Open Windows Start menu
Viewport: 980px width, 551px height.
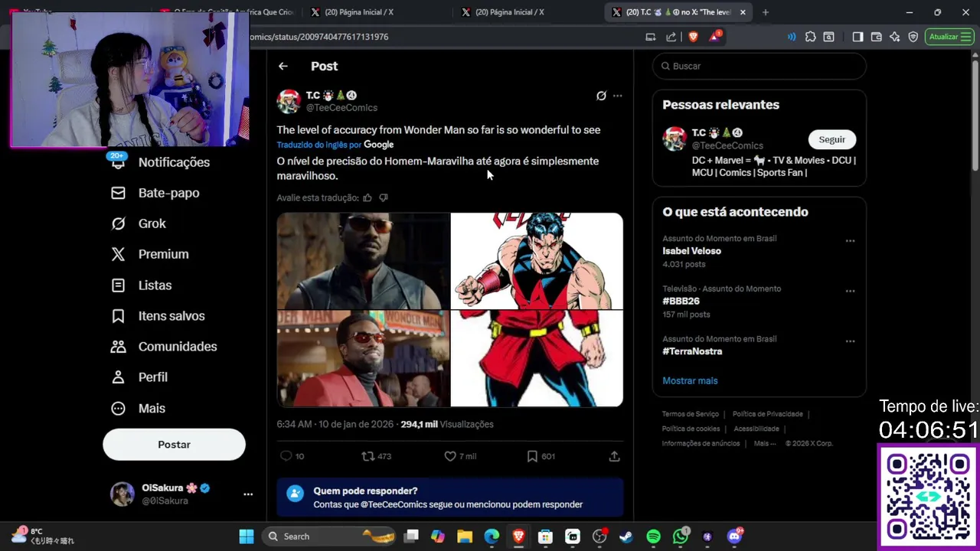[x=247, y=536]
